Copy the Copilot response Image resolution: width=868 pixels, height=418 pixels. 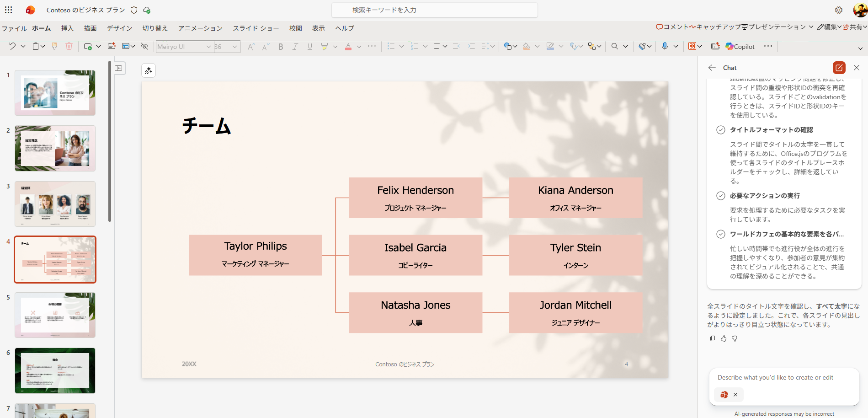point(712,338)
